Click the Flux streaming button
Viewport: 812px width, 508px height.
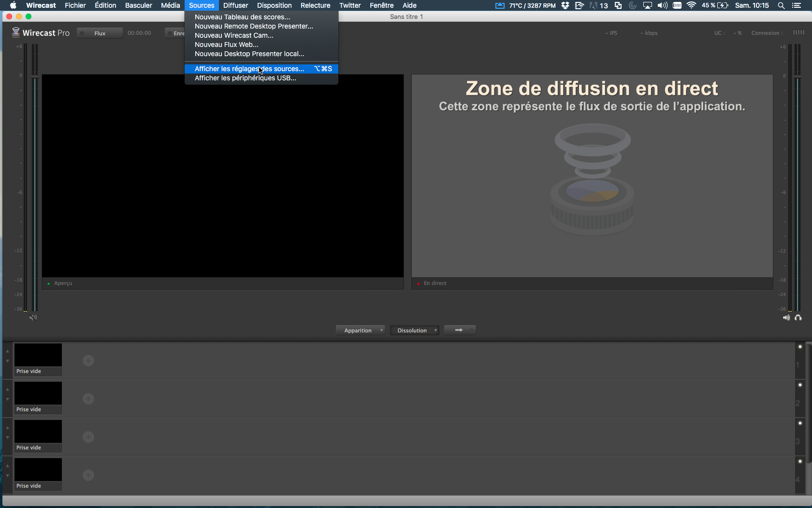click(100, 33)
